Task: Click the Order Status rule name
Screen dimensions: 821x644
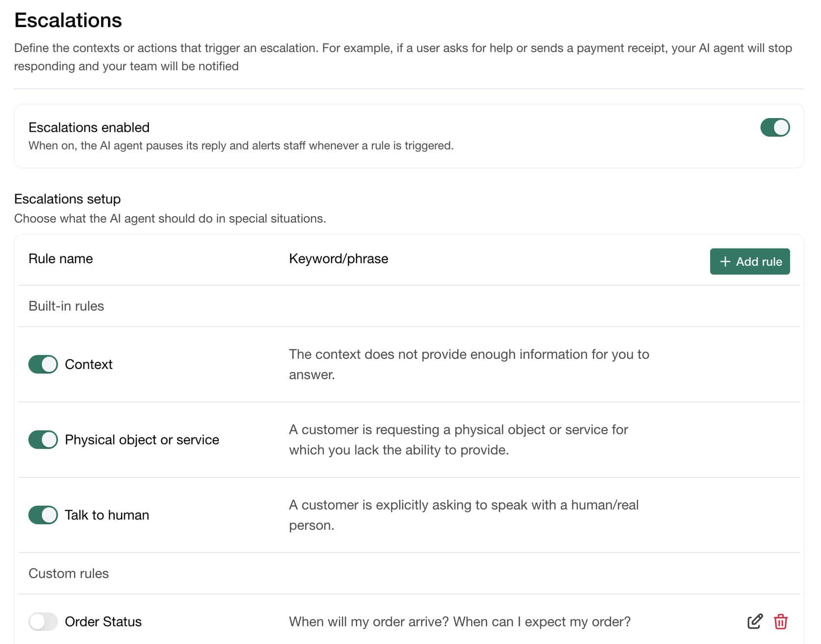Action: click(103, 621)
